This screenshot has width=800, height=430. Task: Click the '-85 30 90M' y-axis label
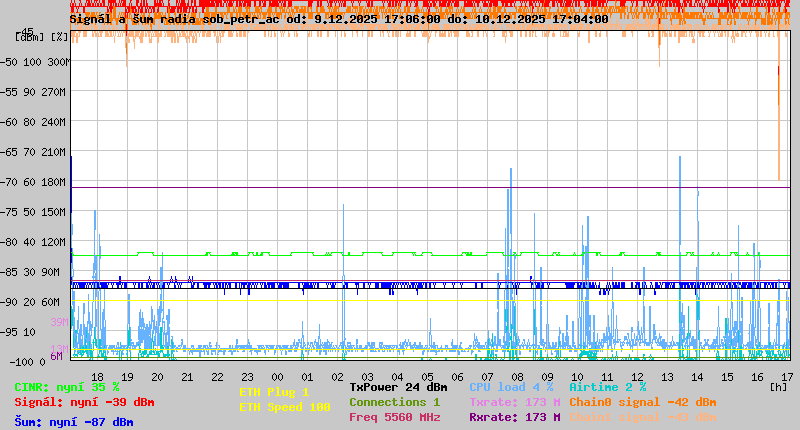(x=30, y=272)
